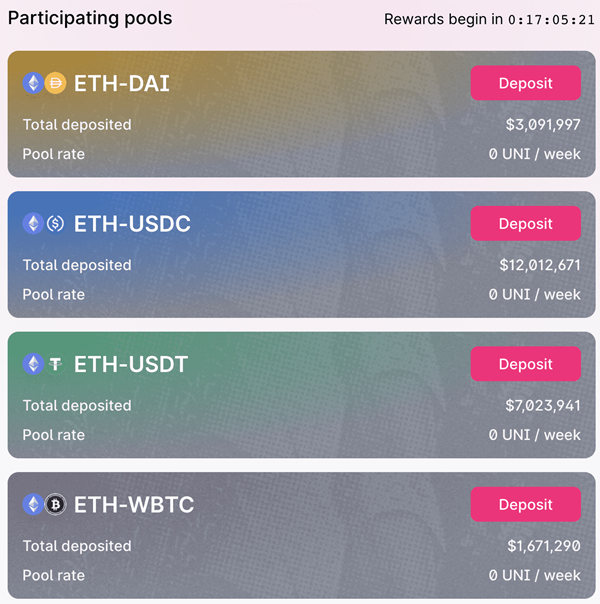Click the $3,091,997 total deposited amount
600x604 pixels.
pyautogui.click(x=543, y=124)
